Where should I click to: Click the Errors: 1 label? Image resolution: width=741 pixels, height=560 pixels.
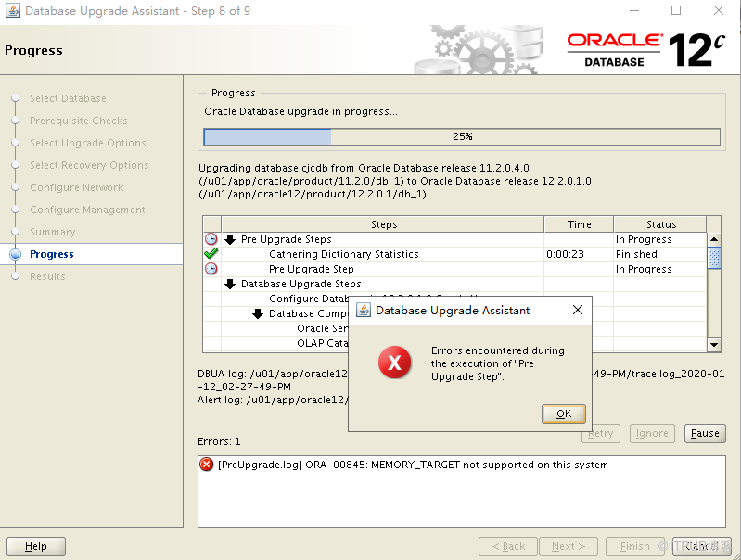(219, 441)
